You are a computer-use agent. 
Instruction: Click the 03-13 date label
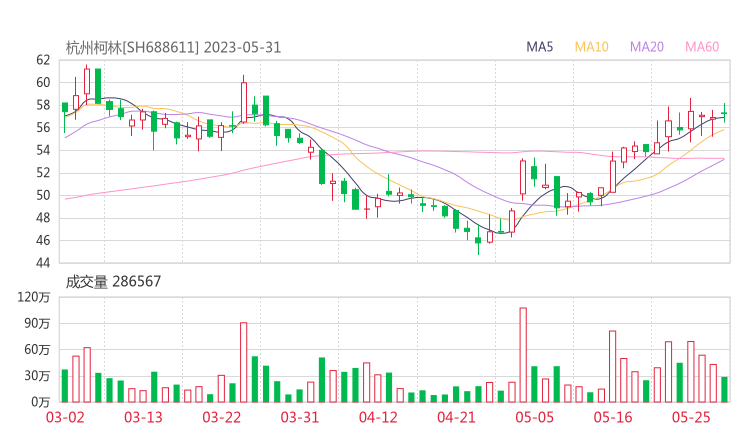pos(143,417)
